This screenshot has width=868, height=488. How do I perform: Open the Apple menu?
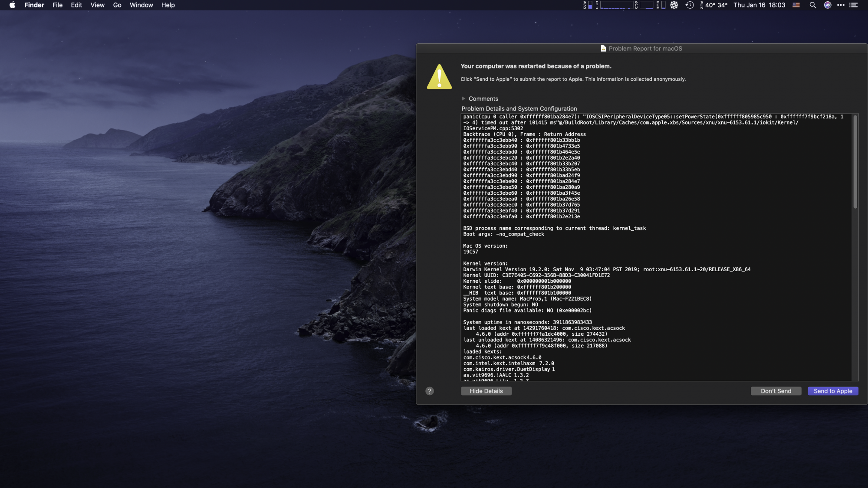[x=12, y=5]
